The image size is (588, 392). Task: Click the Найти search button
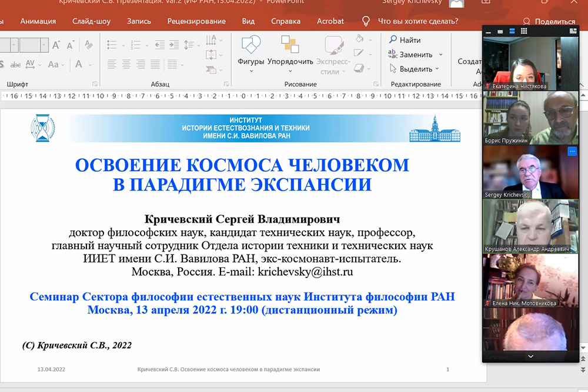[x=405, y=40]
